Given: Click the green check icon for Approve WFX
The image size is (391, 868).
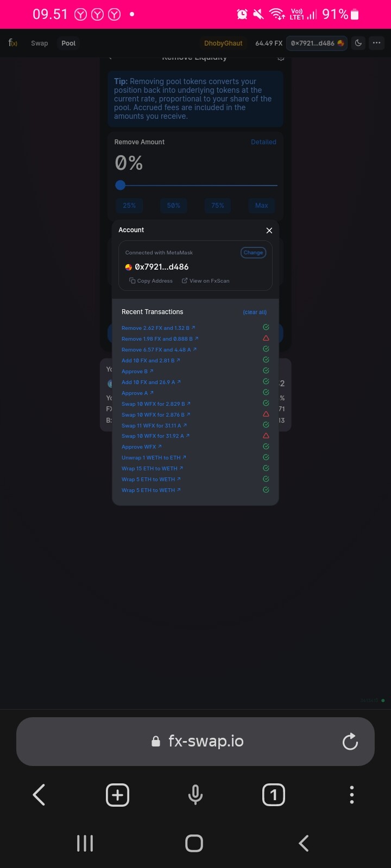Looking at the screenshot, I should click(x=266, y=446).
